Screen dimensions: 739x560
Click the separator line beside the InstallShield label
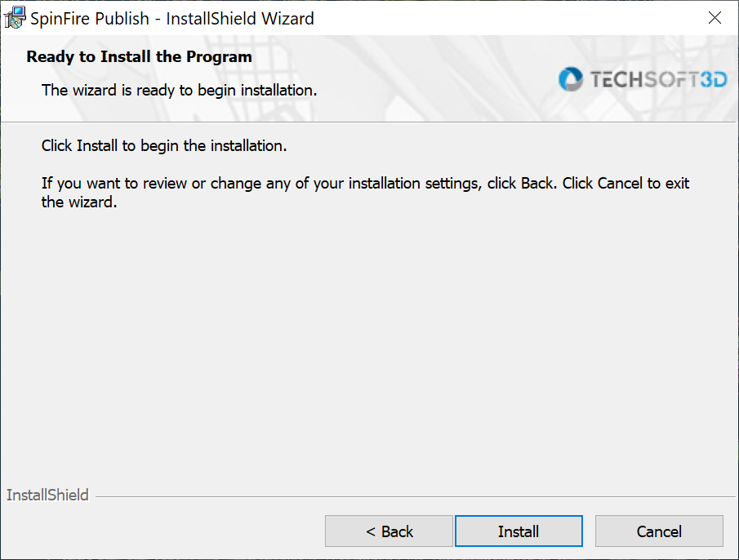click(x=408, y=496)
